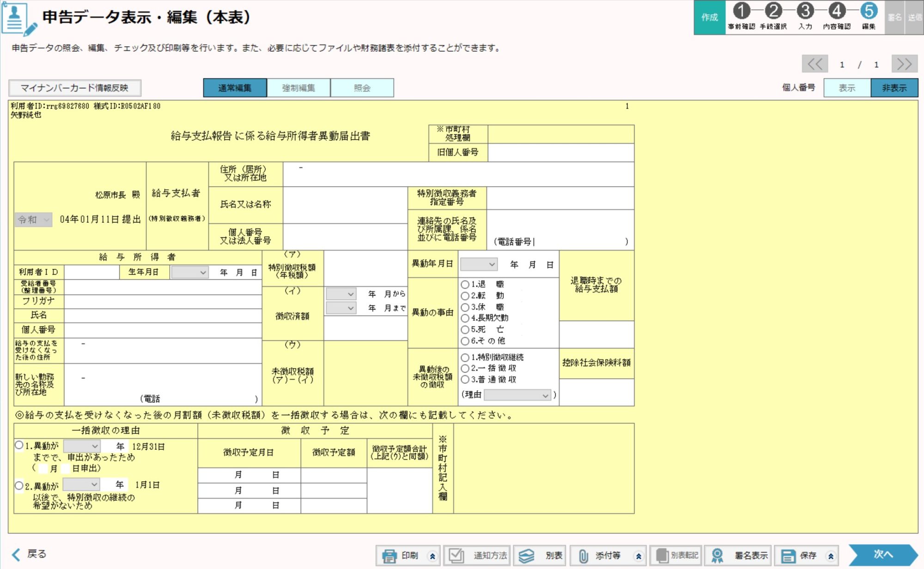Viewport: 924px width, 569px height.
Task: Click the 送信 stage label
Action: point(914,17)
